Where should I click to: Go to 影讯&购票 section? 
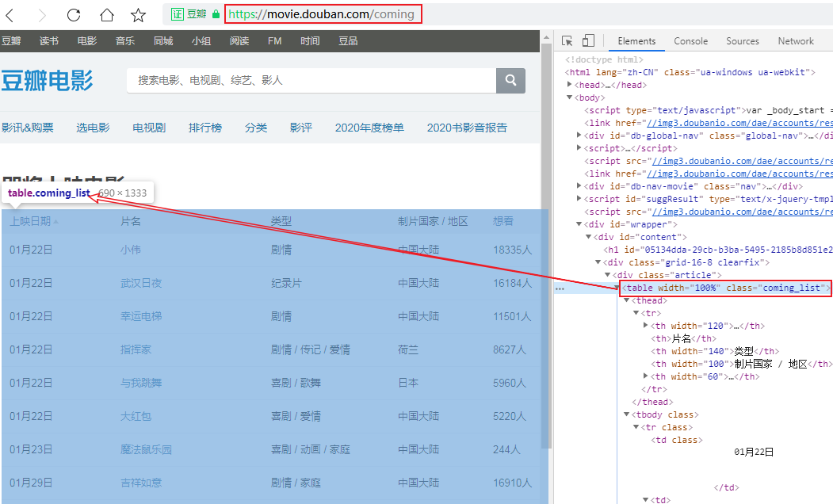(27, 128)
